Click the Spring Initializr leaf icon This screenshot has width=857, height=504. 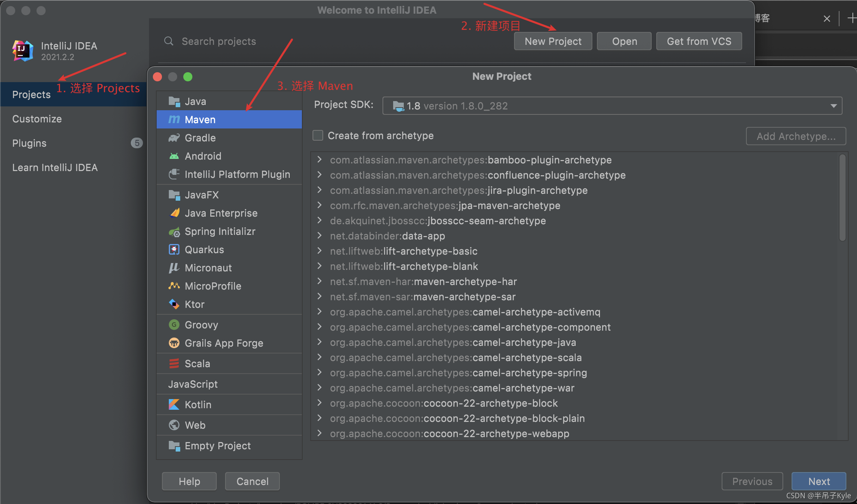(x=174, y=231)
